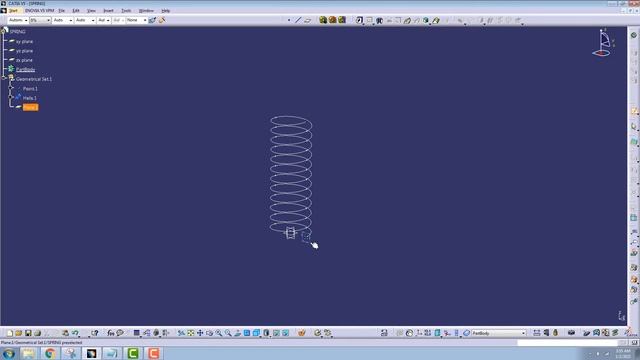640x360 pixels.
Task: Click the Line tool in top toolbar
Action: click(x=298, y=20)
